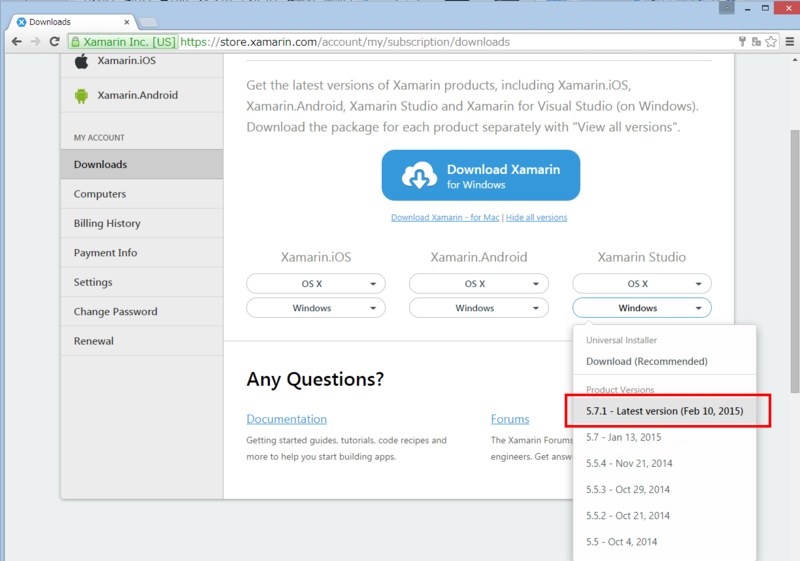800x561 pixels.
Task: Open the Chrome hamburger menu
Action: pyautogui.click(x=790, y=42)
